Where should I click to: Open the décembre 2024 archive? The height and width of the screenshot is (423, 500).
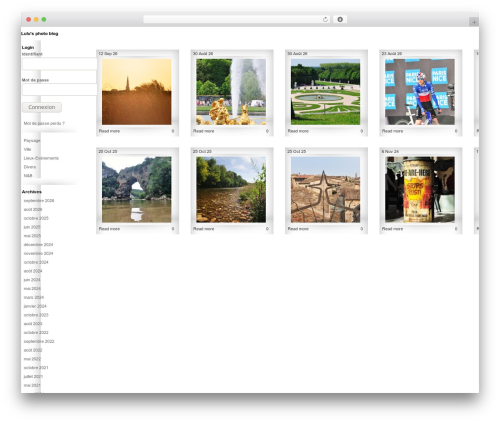[x=38, y=244]
